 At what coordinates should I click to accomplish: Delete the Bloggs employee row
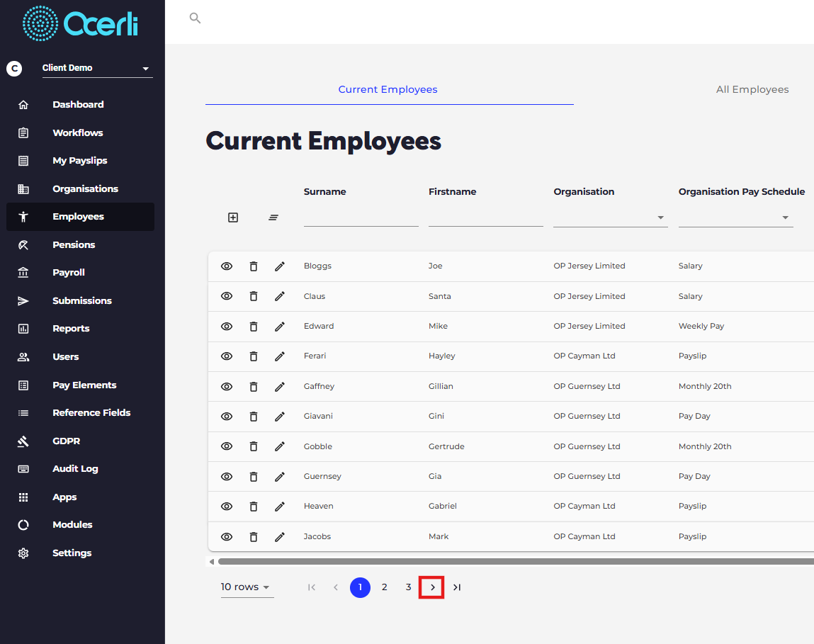click(x=254, y=266)
